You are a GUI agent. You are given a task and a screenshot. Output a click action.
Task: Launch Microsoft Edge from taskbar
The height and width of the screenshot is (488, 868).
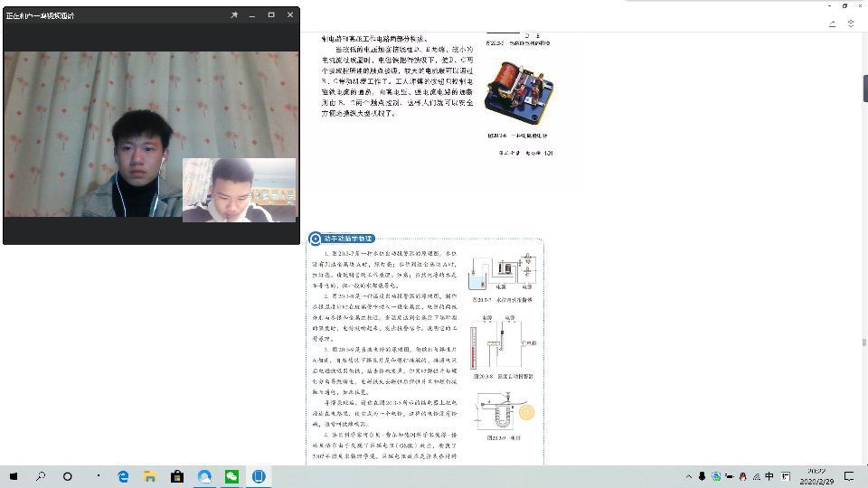[123, 476]
